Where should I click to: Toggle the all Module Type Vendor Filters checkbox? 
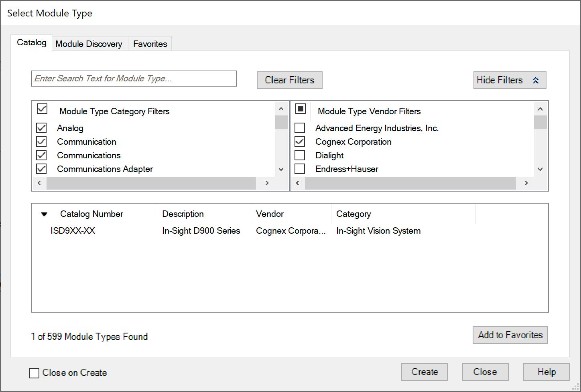(301, 109)
